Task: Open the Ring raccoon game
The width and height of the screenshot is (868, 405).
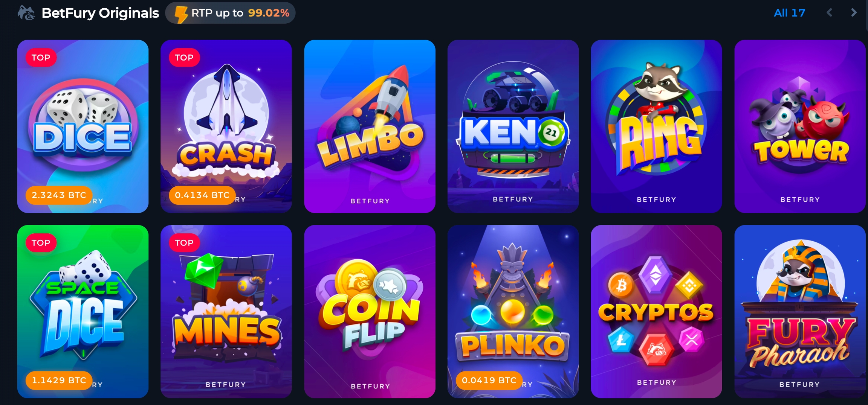Action: tap(656, 126)
